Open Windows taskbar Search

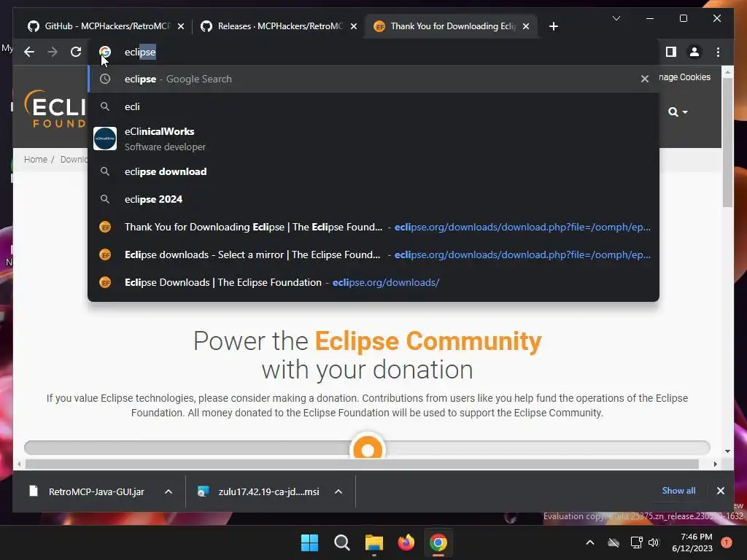342,542
